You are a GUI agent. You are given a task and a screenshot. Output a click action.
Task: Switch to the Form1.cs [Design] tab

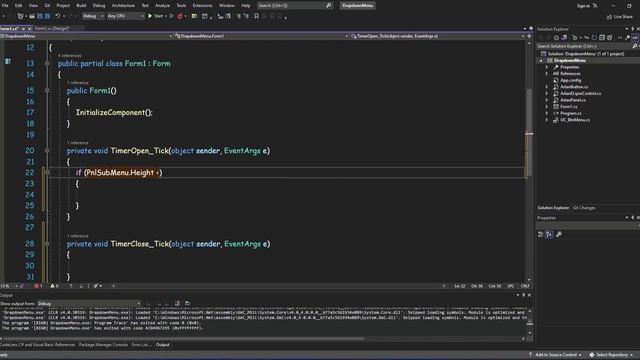click(52, 29)
